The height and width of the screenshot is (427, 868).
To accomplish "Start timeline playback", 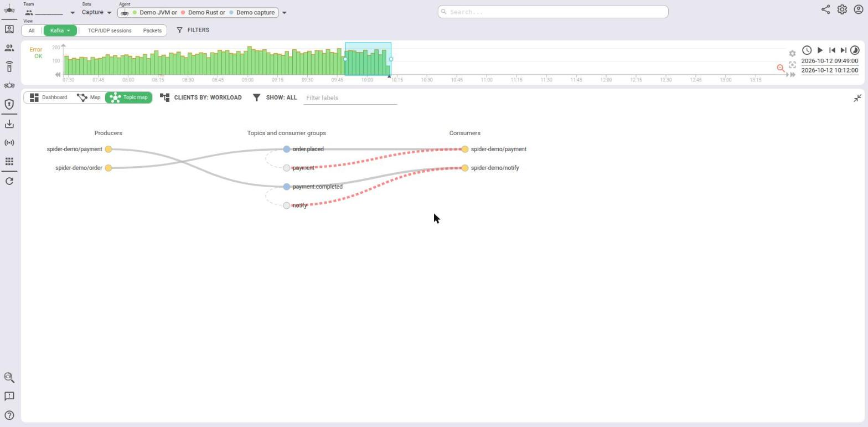I will point(820,50).
